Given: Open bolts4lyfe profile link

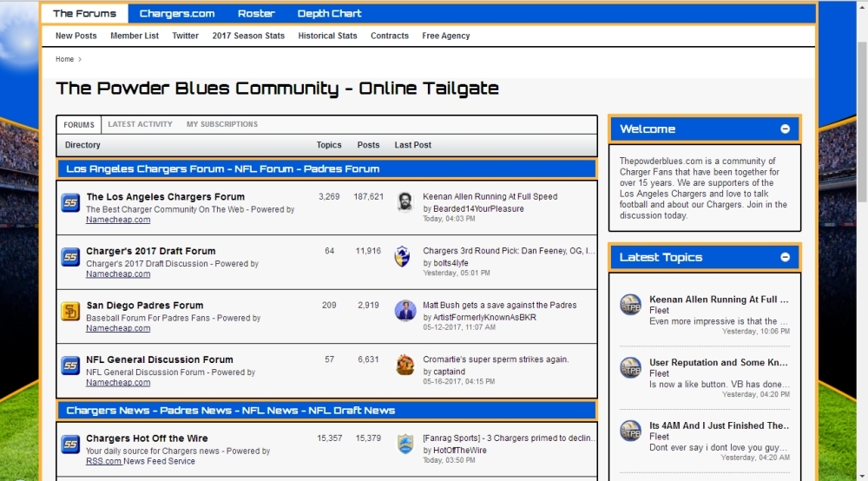Looking at the screenshot, I should point(450,263).
